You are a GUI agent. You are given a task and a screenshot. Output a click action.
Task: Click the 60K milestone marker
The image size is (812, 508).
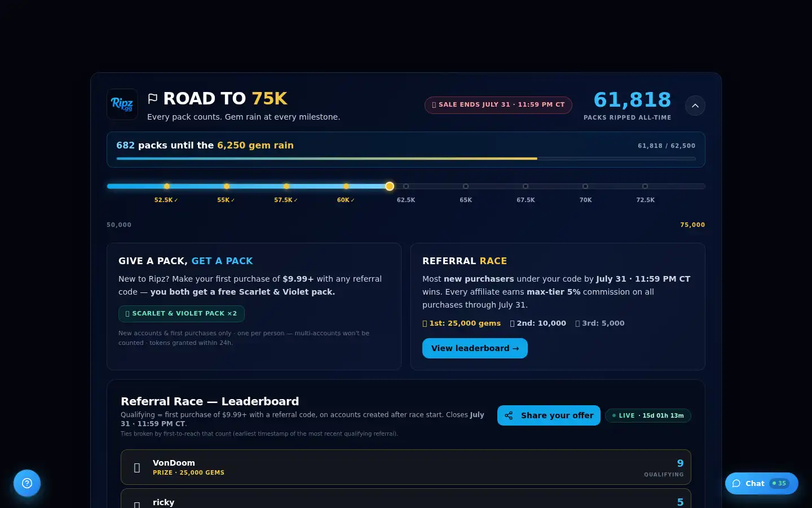(346, 186)
